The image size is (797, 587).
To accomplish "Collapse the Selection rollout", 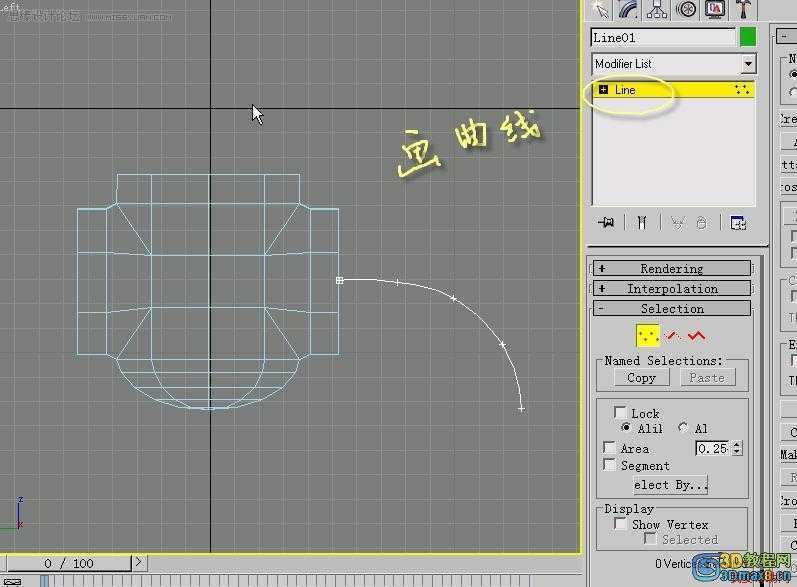I will [671, 308].
